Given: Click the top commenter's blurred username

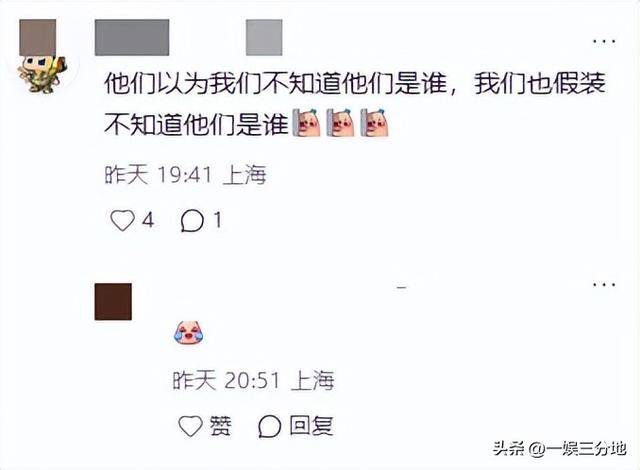Looking at the screenshot, I should point(132,37).
